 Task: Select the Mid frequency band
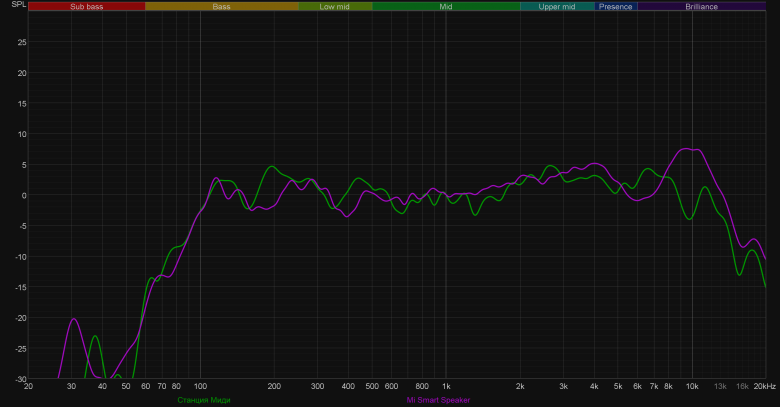[446, 6]
